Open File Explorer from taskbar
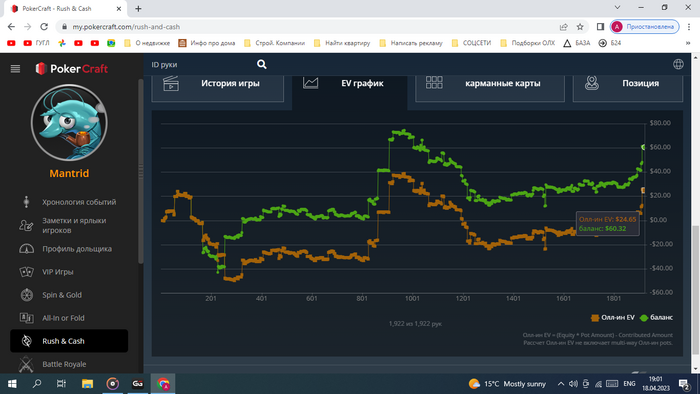 [x=88, y=384]
